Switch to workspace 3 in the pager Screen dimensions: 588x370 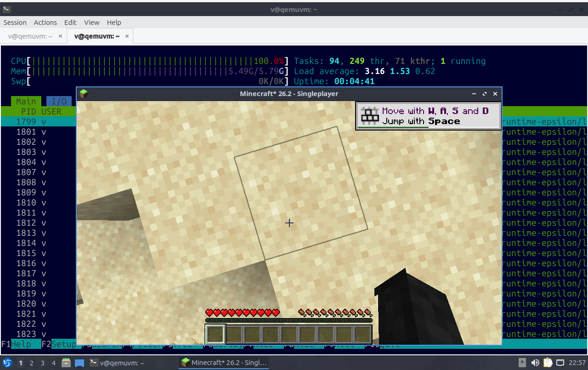[43, 363]
